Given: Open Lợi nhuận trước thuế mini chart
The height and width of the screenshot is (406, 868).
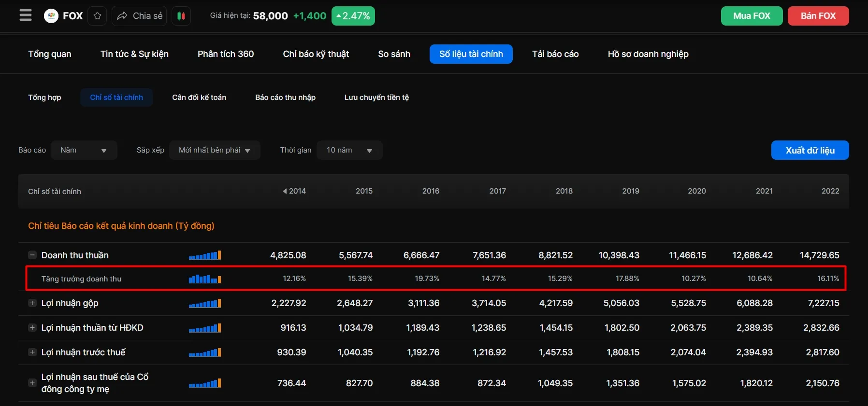Looking at the screenshot, I should coord(205,352).
